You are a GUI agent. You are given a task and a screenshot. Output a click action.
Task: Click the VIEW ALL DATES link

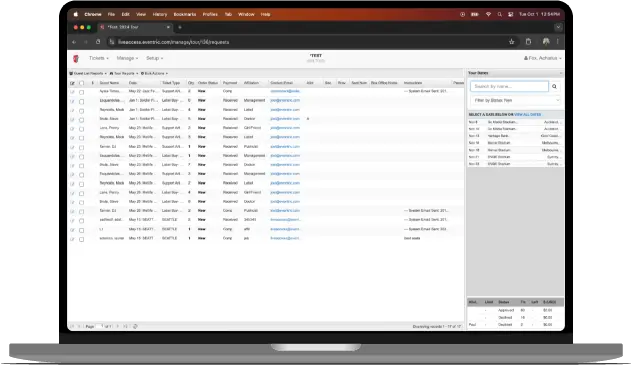pos(528,114)
